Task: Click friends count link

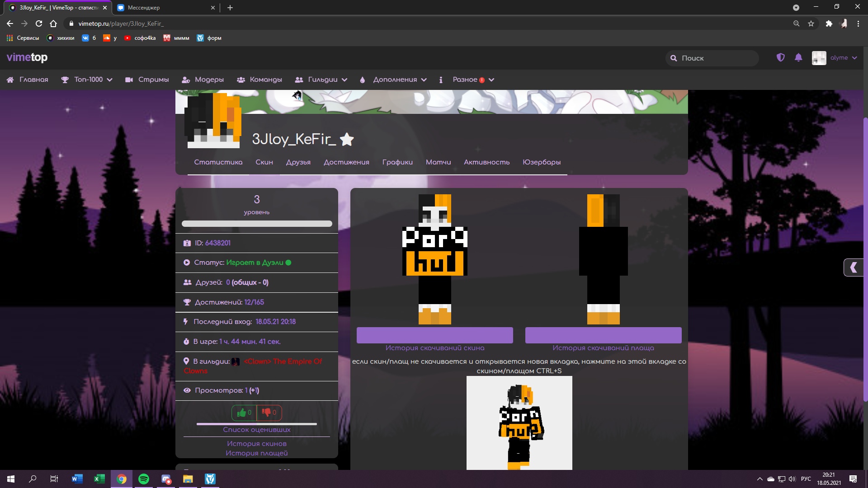Action: coord(228,282)
